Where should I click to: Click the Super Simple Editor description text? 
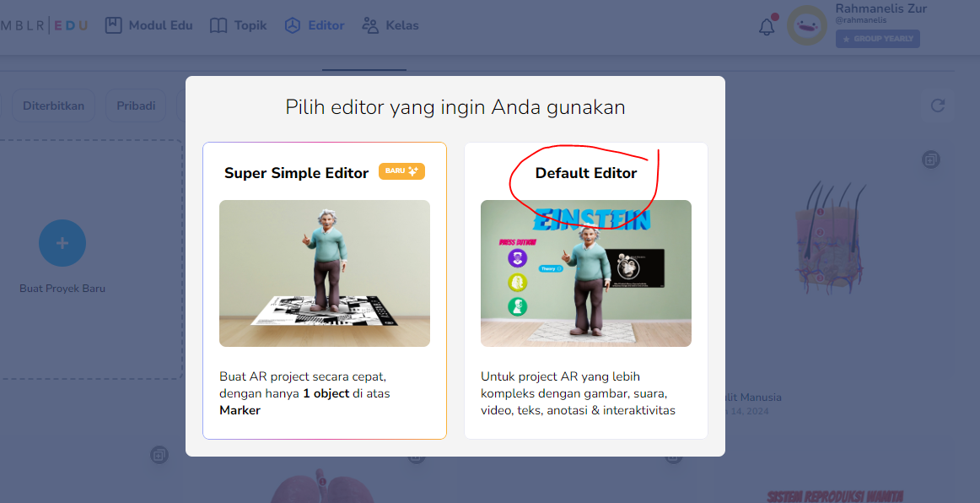tap(304, 393)
